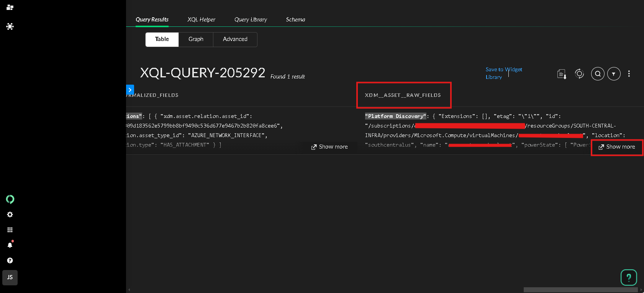
Task: Open the three-dot more options menu
Action: [629, 74]
